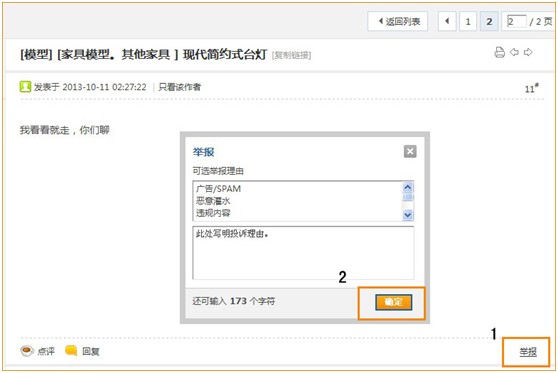558x373 pixels.
Task: Click the 只看该作者 author filter link
Action: click(179, 87)
